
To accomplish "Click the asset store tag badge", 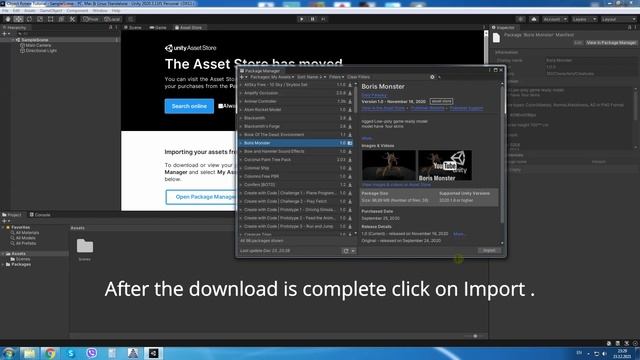I will (x=441, y=101).
